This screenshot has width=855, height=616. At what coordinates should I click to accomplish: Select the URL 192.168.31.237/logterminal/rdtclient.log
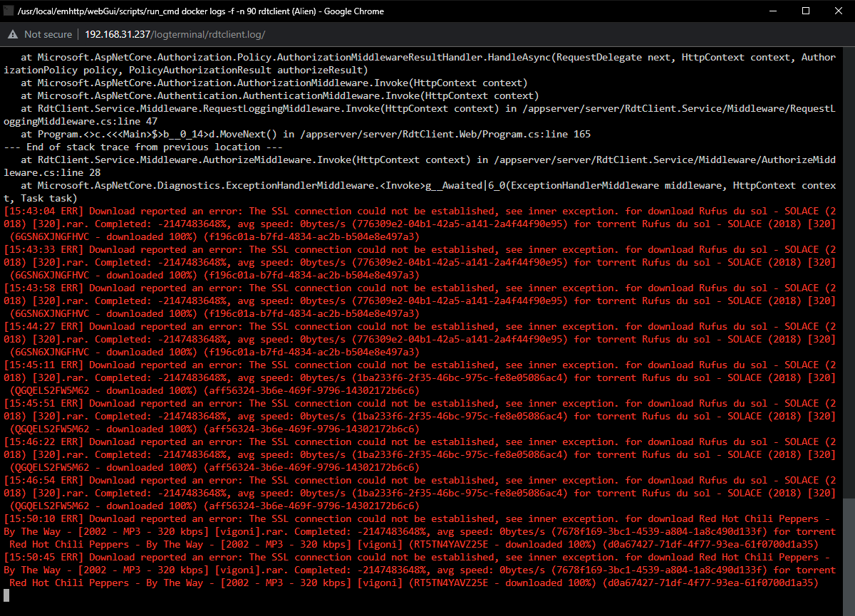(x=175, y=33)
